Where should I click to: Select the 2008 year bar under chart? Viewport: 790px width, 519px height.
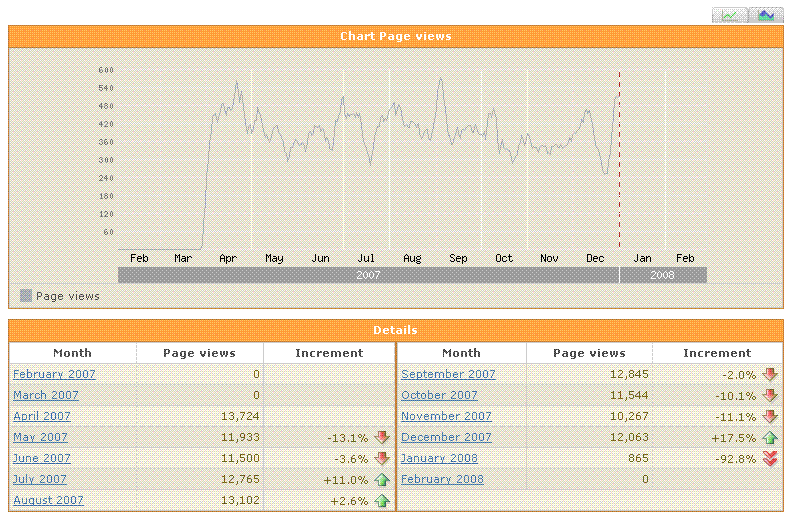pyautogui.click(x=662, y=275)
